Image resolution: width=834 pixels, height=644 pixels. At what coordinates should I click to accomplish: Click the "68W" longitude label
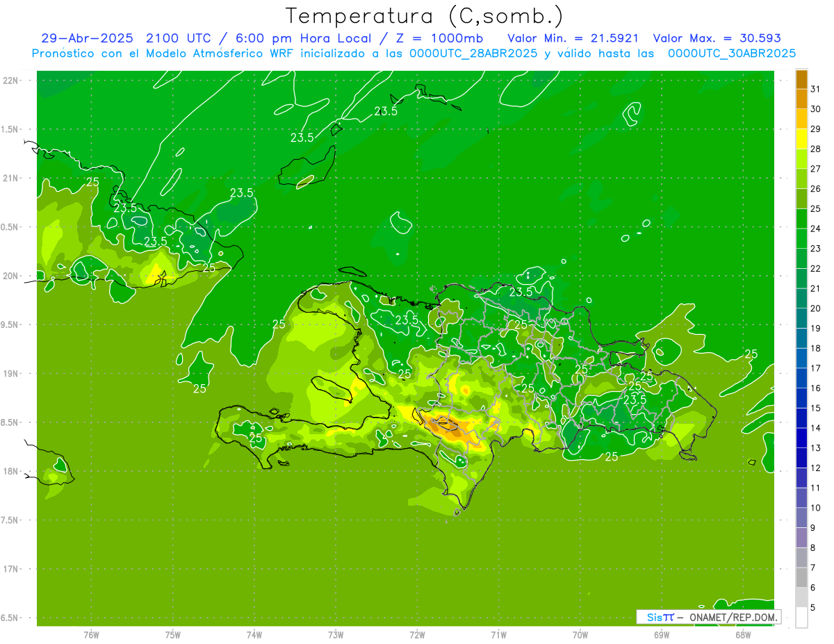[743, 635]
